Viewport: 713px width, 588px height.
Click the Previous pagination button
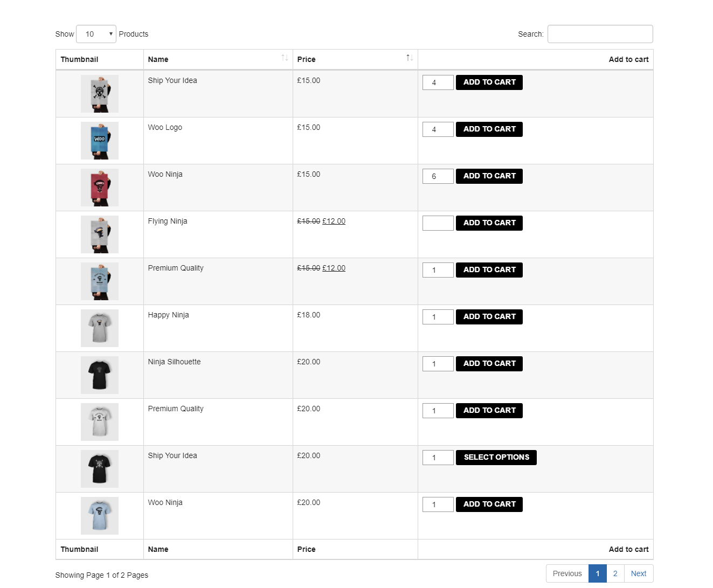pos(567,573)
